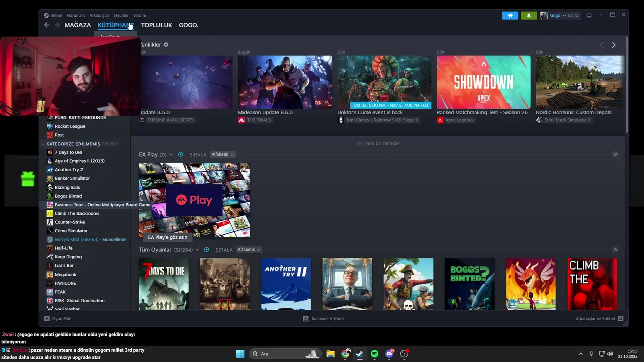Open the Oyunlar menu

[x=121, y=16]
